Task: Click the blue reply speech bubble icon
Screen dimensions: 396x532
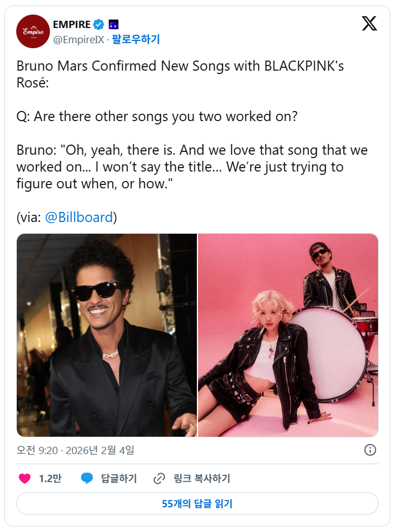Action: point(86,479)
